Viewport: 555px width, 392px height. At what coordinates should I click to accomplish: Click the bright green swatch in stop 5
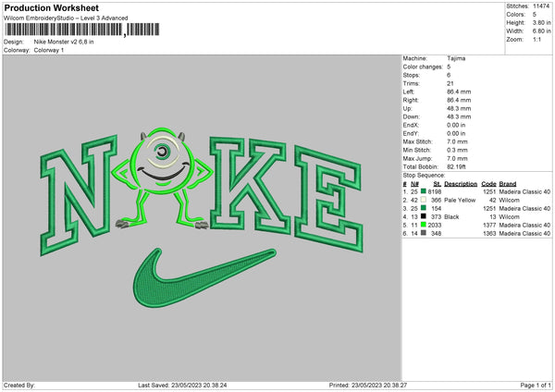click(424, 225)
